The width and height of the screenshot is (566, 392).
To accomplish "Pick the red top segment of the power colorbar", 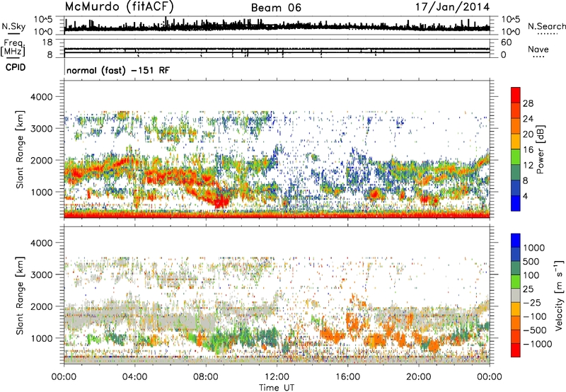I will pos(516,95).
